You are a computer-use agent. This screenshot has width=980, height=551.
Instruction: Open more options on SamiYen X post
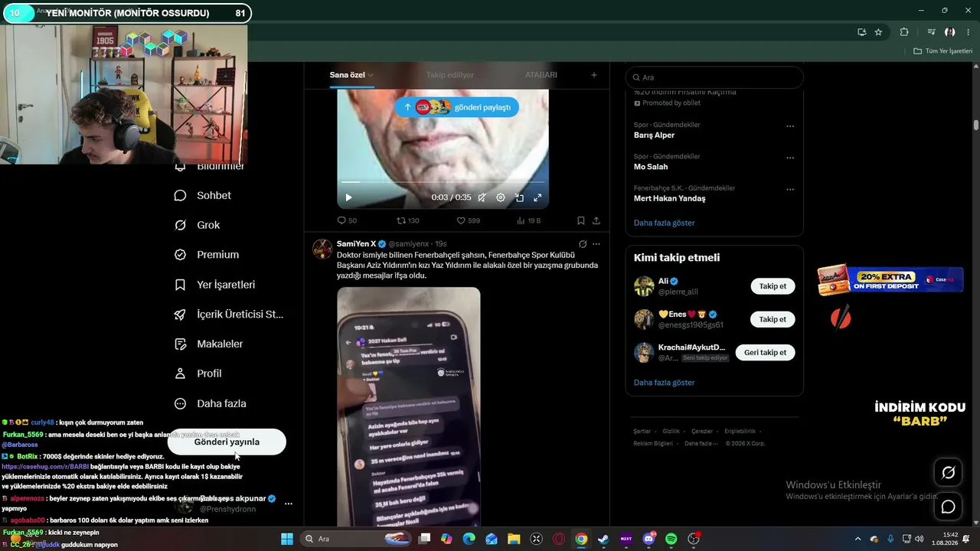596,244
